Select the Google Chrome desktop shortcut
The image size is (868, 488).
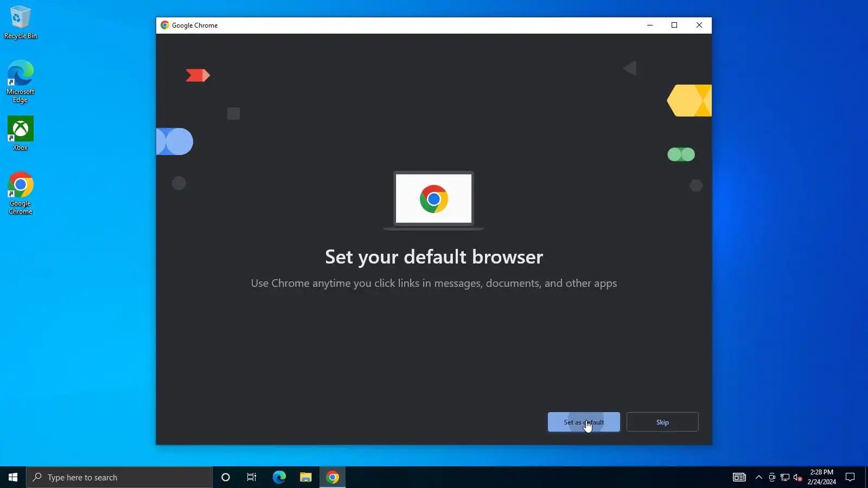(x=21, y=194)
